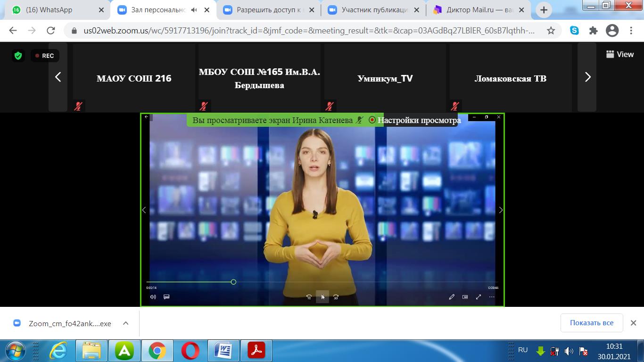Open the three-dots more options in the player

coord(492,297)
